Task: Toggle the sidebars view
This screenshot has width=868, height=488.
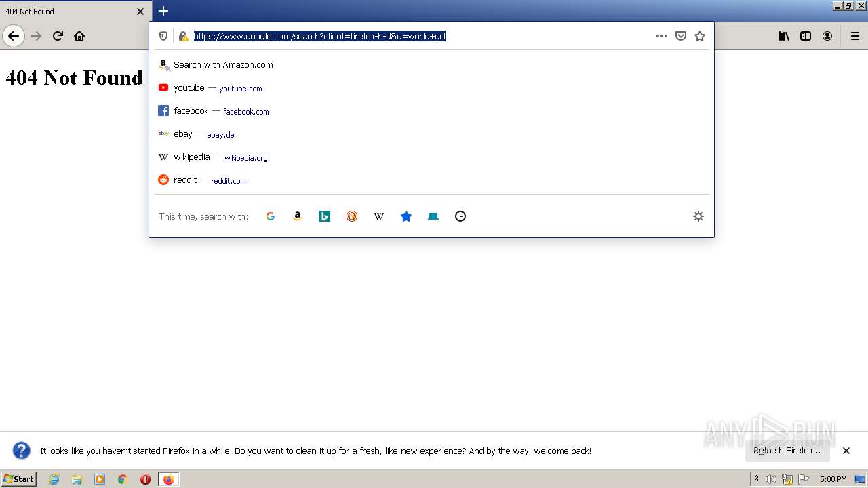Action: point(806,36)
